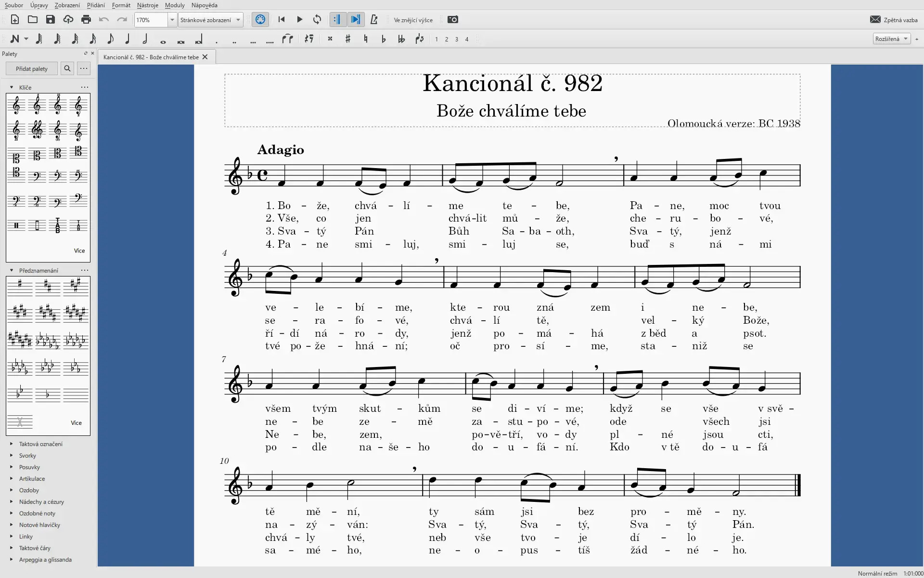
Task: Select the whole note duration
Action: coord(163,41)
